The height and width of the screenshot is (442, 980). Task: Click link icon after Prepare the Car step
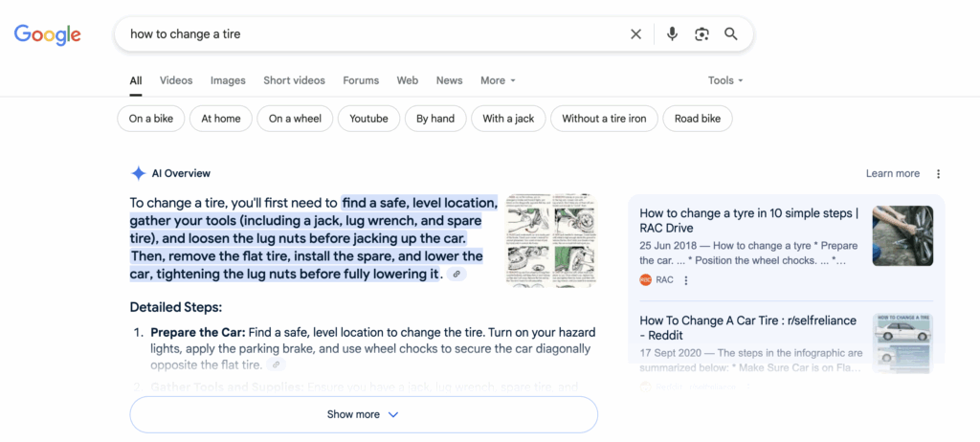pyautogui.click(x=276, y=365)
